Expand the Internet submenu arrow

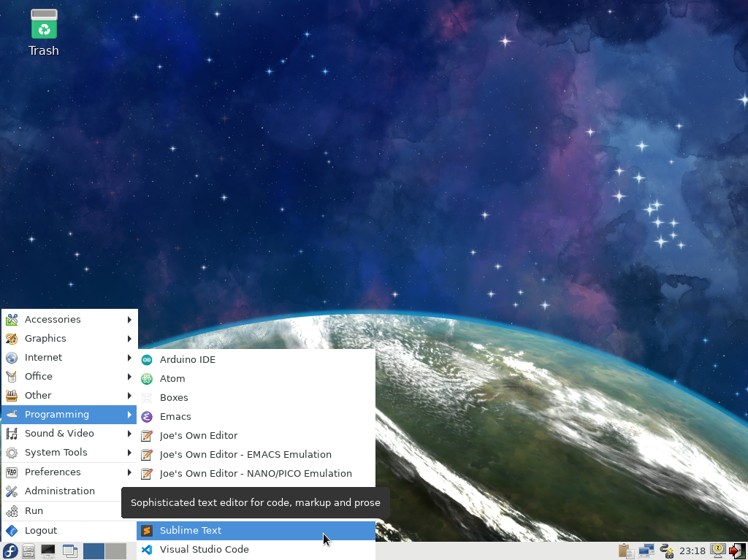tap(129, 357)
